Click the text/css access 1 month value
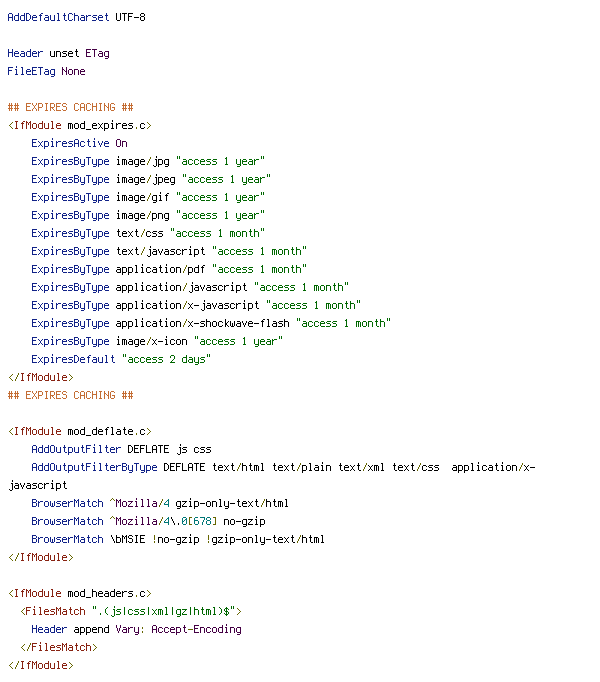The height and width of the screenshot is (682, 600). click(x=217, y=233)
